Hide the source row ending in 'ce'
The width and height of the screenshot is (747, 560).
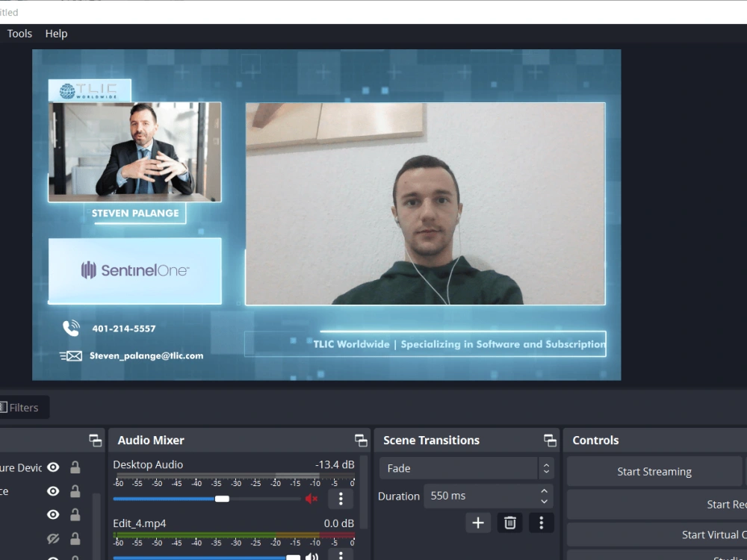tap(53, 491)
